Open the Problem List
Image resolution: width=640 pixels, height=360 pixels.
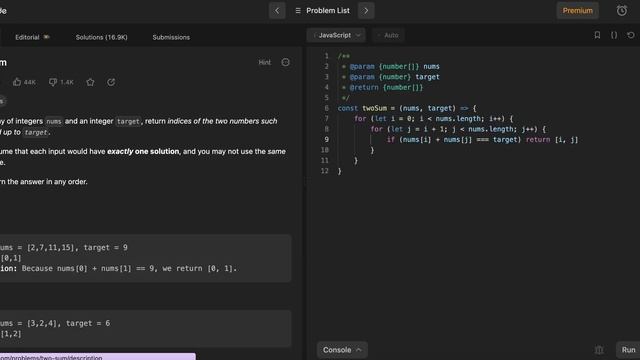328,11
